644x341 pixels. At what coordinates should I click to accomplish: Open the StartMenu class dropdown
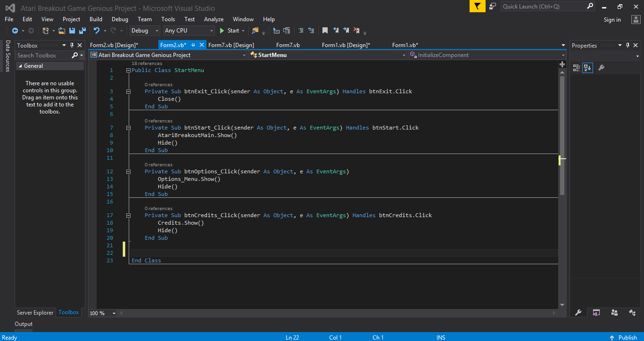pos(327,55)
